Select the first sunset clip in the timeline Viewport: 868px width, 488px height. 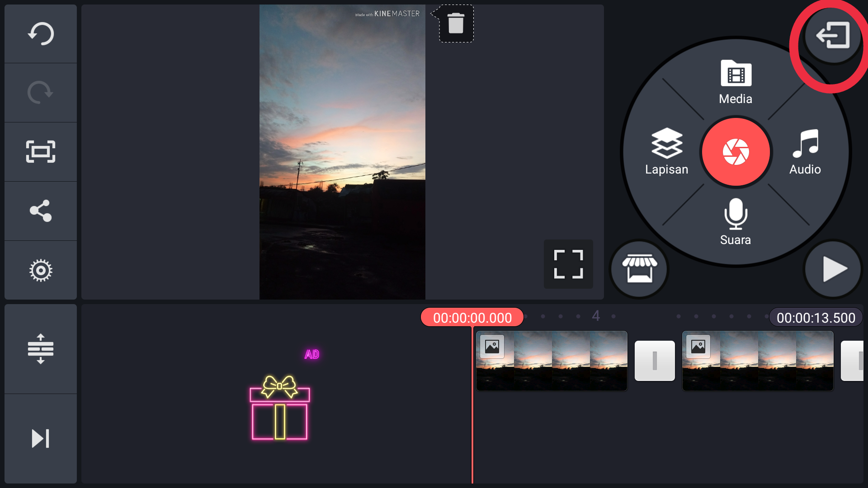pos(552,361)
